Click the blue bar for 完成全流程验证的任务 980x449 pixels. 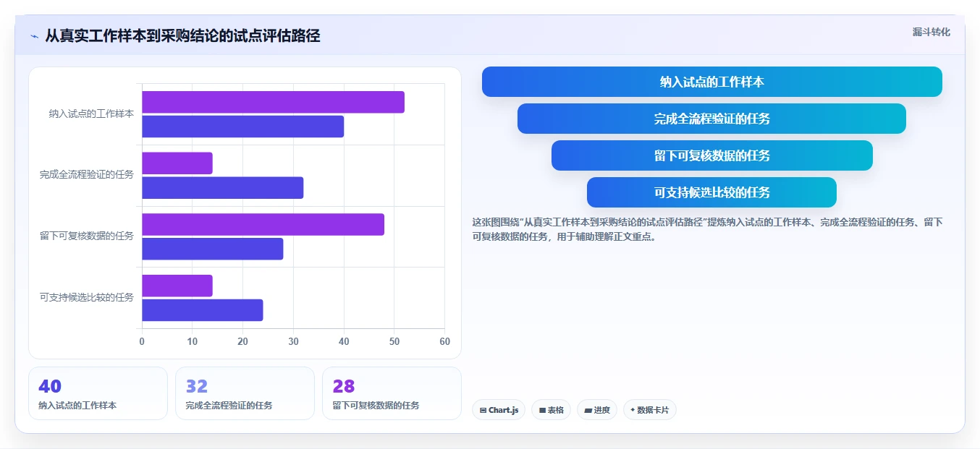(222, 188)
